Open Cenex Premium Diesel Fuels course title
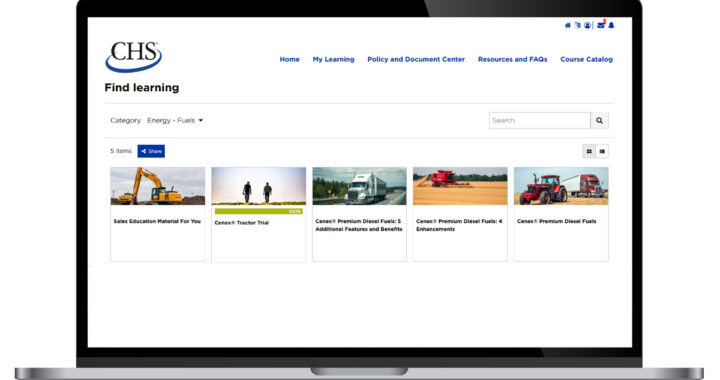The height and width of the screenshot is (380, 720). 557,221
